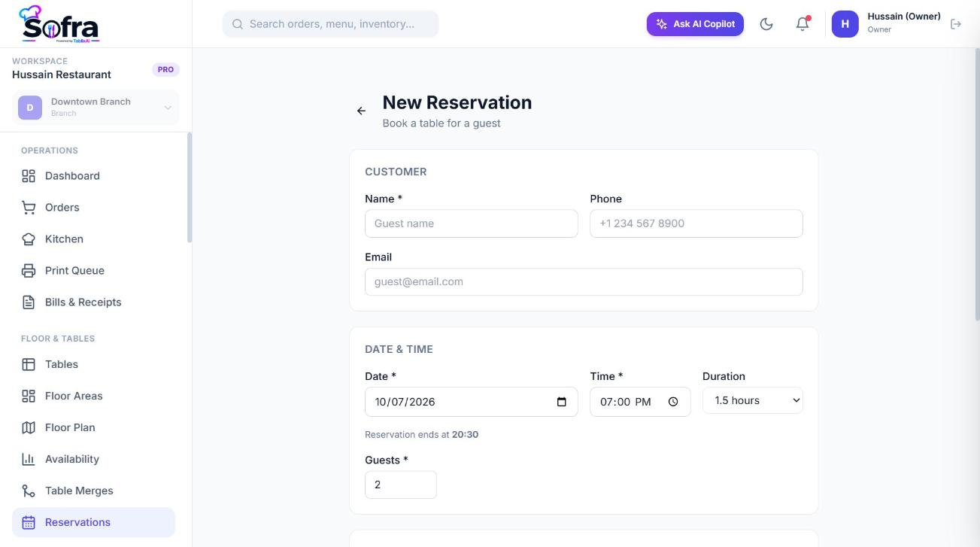Open the time picker clock icon
Image resolution: width=980 pixels, height=547 pixels.
click(x=673, y=402)
